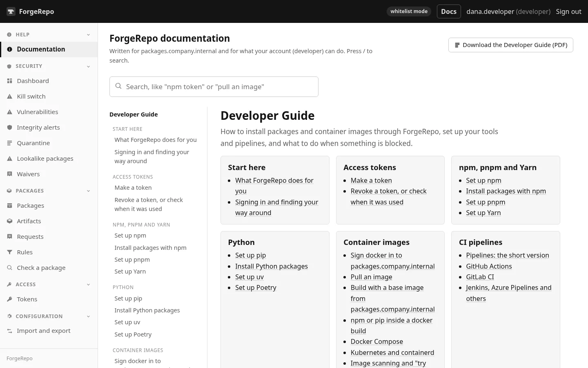
Task: Collapse the ACCESS section chevron
Action: tap(89, 285)
